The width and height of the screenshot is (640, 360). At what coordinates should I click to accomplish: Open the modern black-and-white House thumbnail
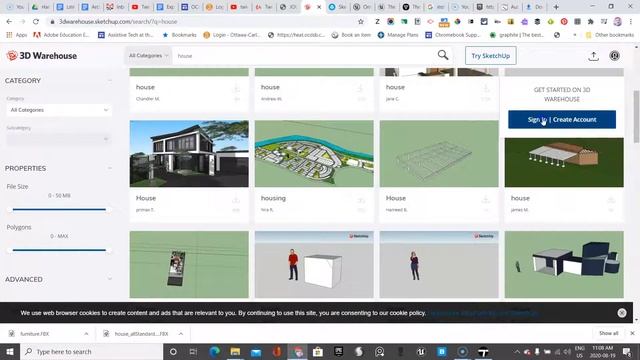coord(189,153)
